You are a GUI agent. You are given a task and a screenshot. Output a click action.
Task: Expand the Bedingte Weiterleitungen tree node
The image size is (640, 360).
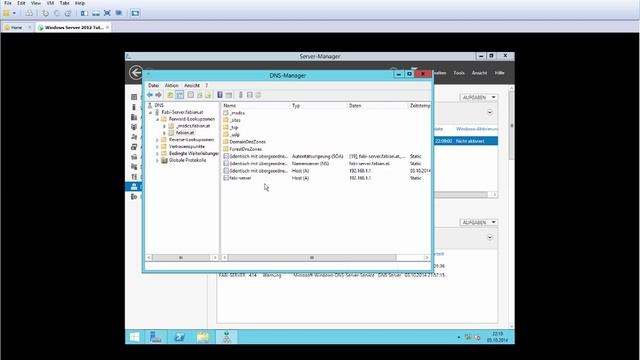click(157, 153)
